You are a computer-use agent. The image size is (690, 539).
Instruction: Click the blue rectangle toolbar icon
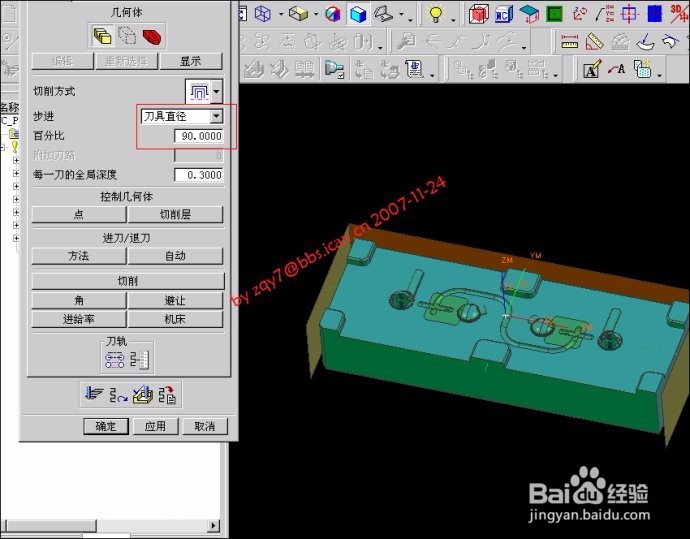point(654,14)
